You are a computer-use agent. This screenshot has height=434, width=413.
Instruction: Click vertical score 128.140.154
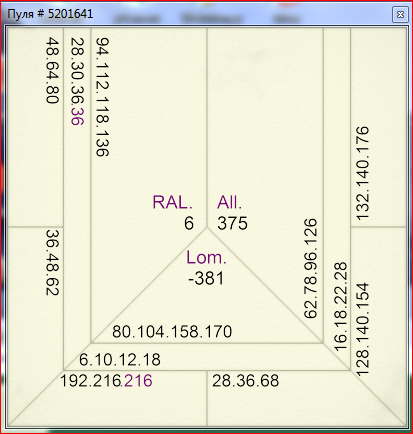(x=363, y=330)
